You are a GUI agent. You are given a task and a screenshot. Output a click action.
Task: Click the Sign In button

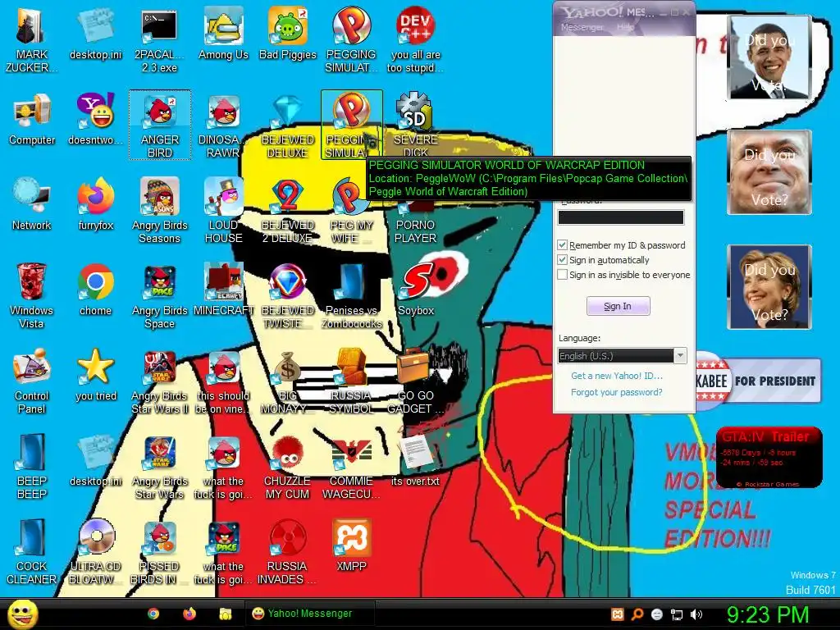click(619, 306)
